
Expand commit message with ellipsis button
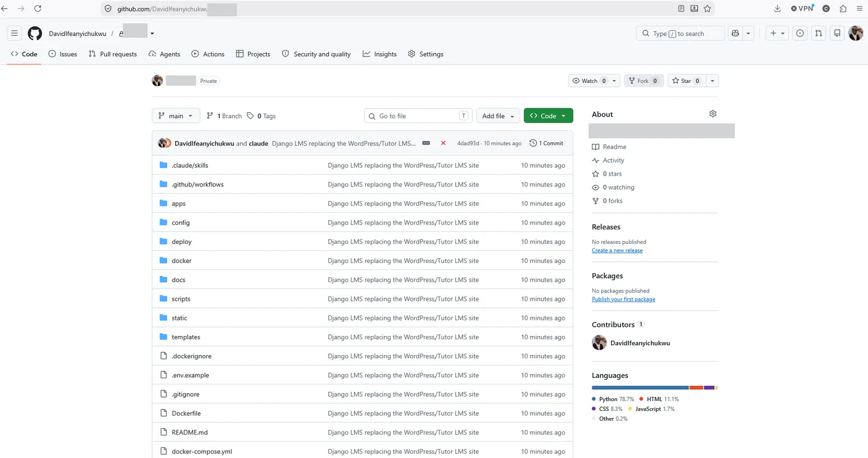(x=426, y=143)
